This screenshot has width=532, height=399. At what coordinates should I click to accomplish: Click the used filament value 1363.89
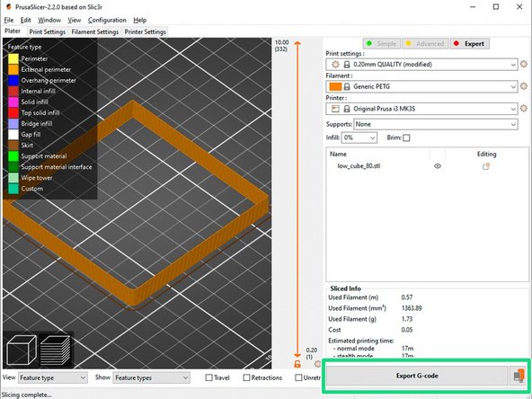pyautogui.click(x=412, y=308)
